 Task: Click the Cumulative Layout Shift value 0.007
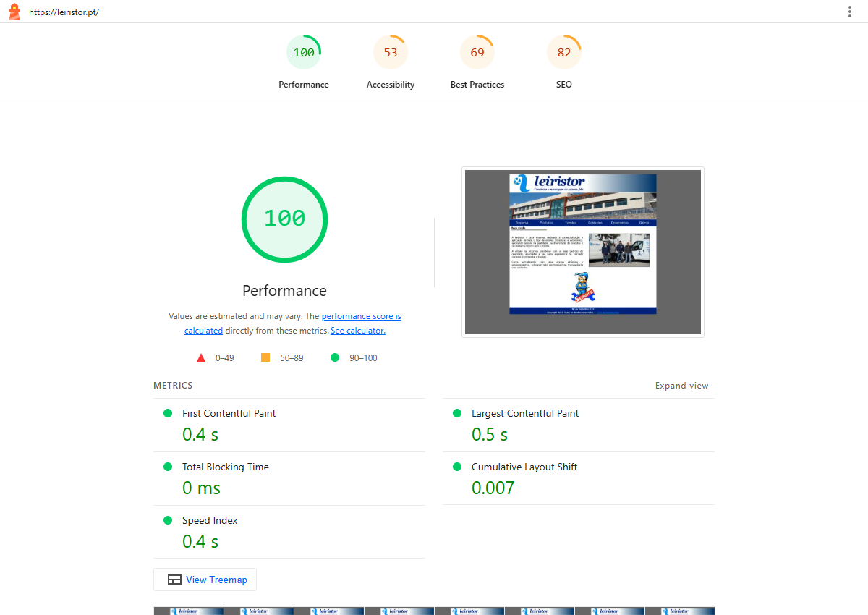[493, 488]
